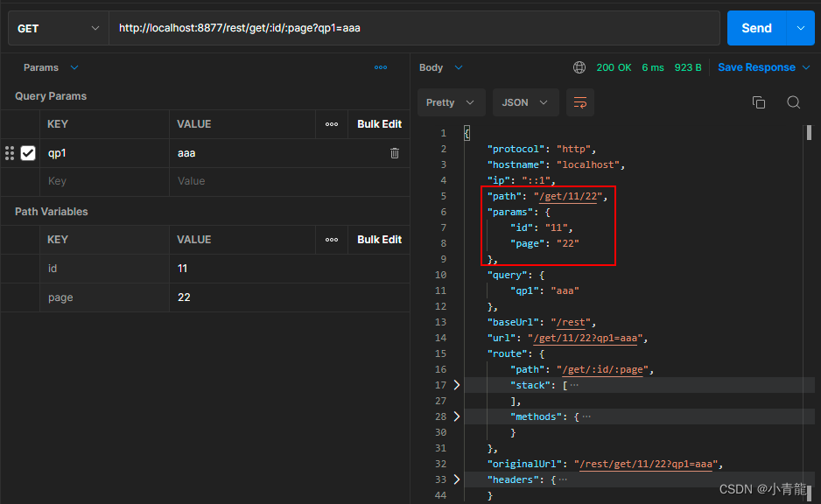Click the 6 ms response time
Screen dimensions: 821x504
[x=653, y=67]
